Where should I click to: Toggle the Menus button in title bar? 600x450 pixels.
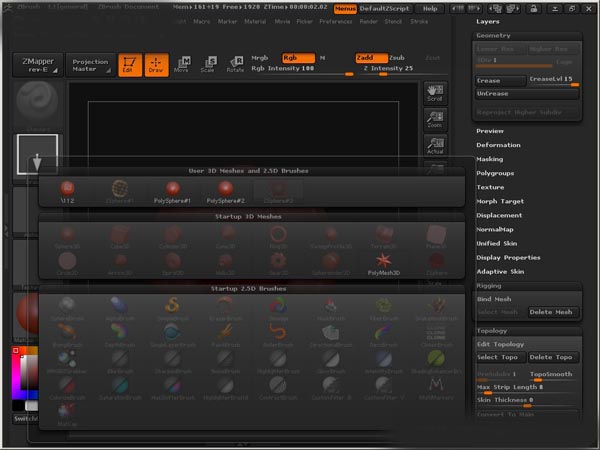345,8
